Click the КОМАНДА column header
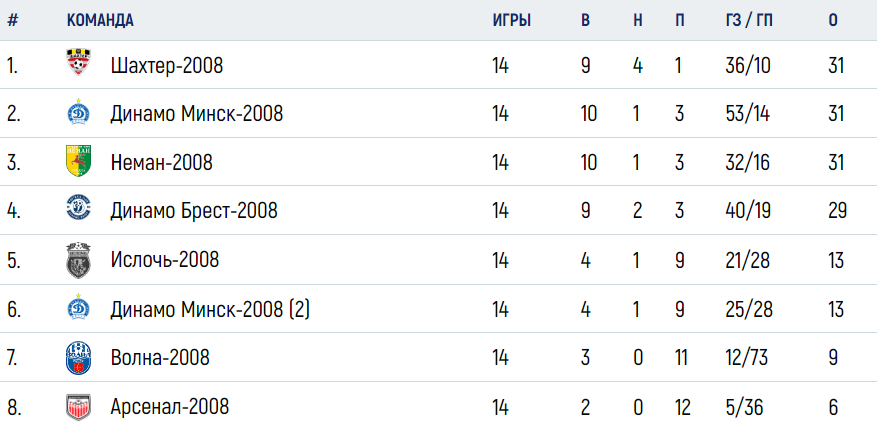The width and height of the screenshot is (878, 427). tap(100, 21)
